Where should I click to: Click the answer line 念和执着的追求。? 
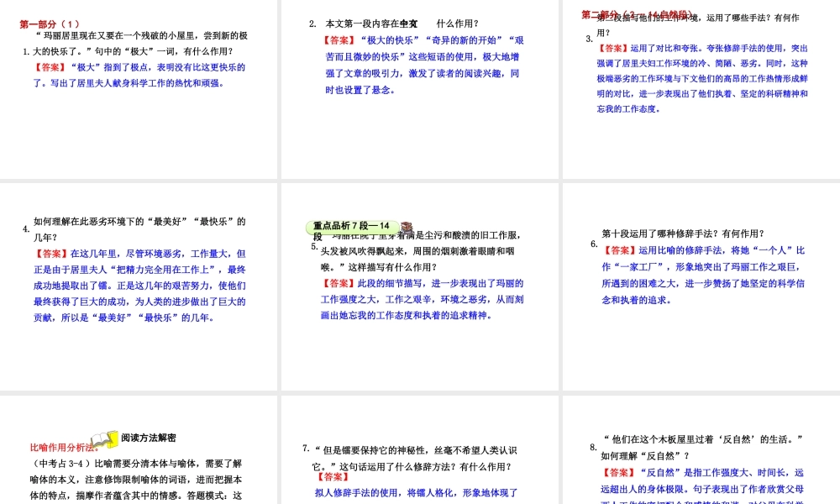pyautogui.click(x=637, y=300)
